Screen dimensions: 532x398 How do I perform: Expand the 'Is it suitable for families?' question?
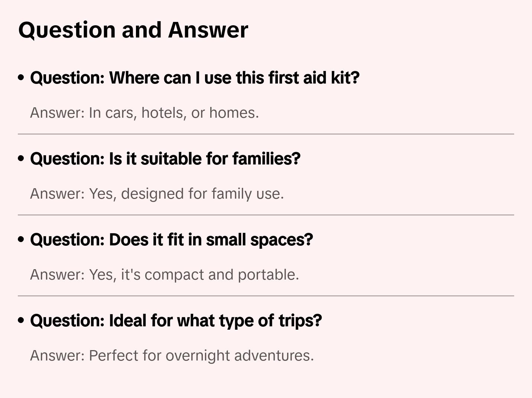tap(165, 159)
